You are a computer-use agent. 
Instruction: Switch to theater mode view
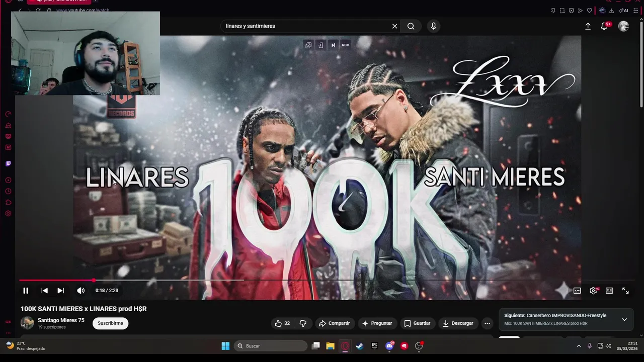pyautogui.click(x=609, y=291)
